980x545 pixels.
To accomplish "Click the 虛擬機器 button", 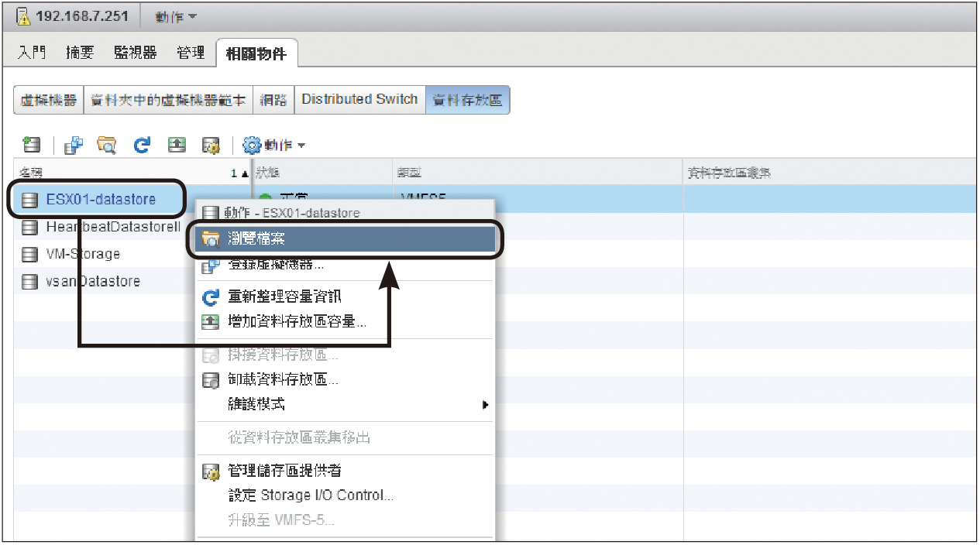I will [x=48, y=100].
